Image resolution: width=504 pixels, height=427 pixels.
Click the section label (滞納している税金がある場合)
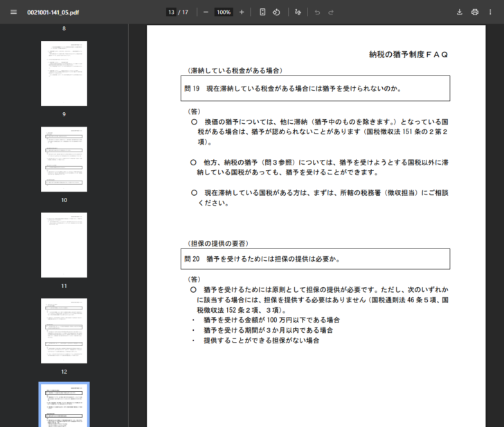[x=235, y=71]
